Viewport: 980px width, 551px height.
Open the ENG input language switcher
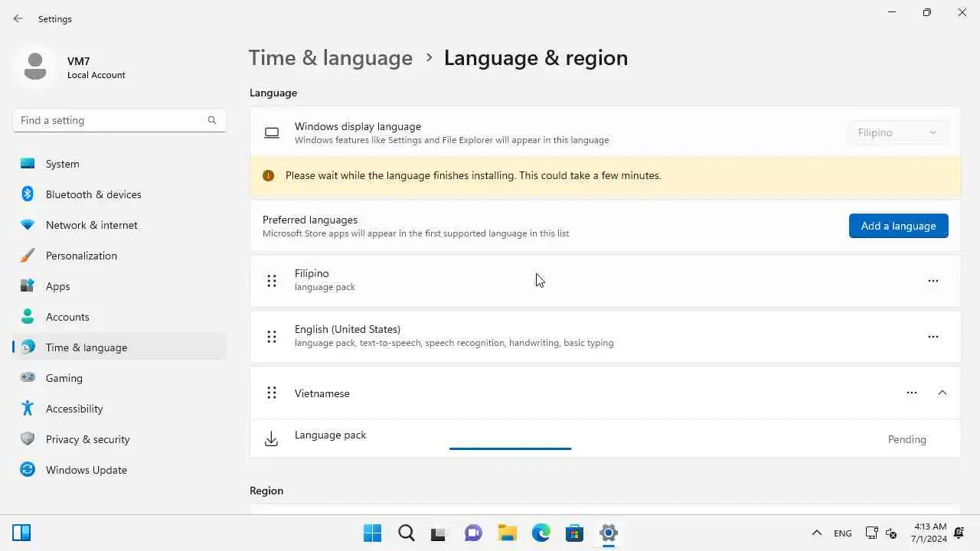(x=843, y=533)
